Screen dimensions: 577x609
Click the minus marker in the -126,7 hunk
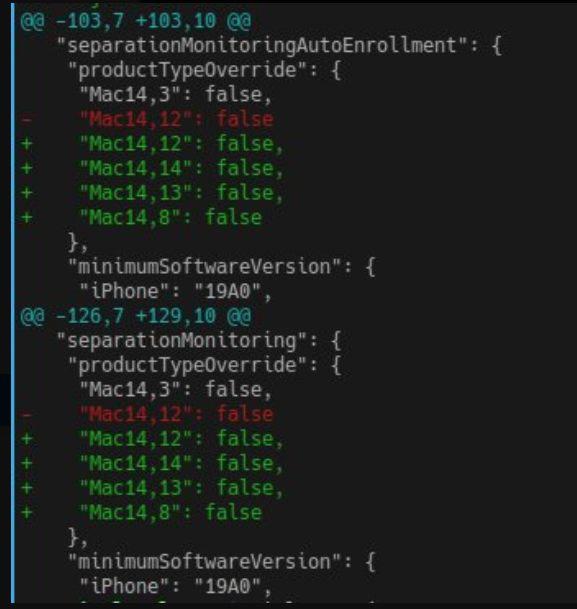[26, 414]
